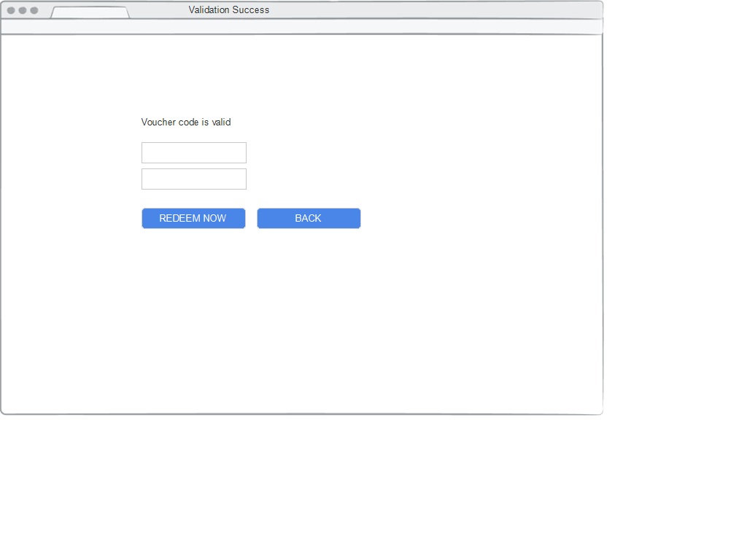Select the second empty input field
Image resolution: width=747 pixels, height=560 pixels.
click(194, 179)
